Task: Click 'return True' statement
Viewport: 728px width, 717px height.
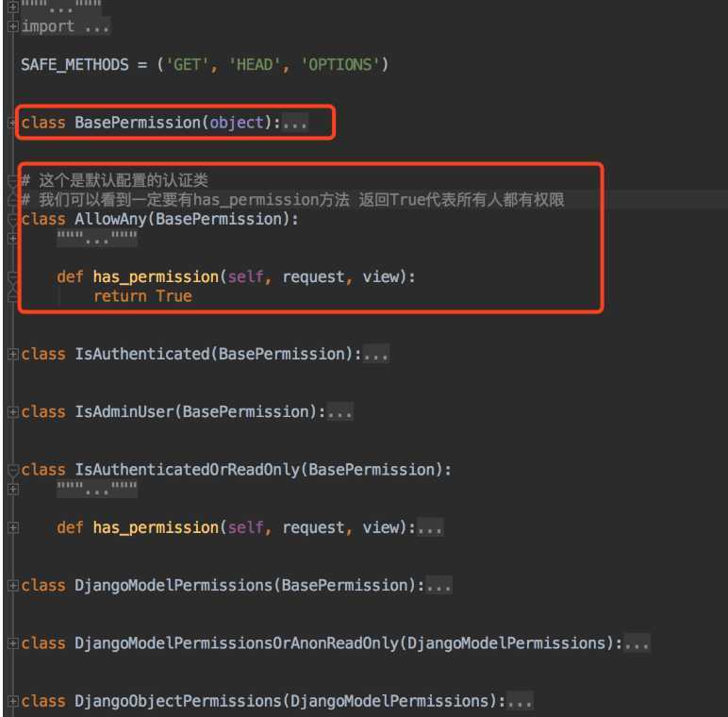Action: (x=142, y=296)
